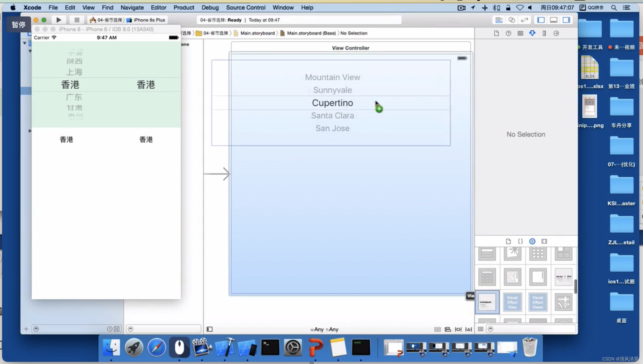Toggle object library list/icon view
This screenshot has height=364, width=643.
pyautogui.click(x=480, y=329)
